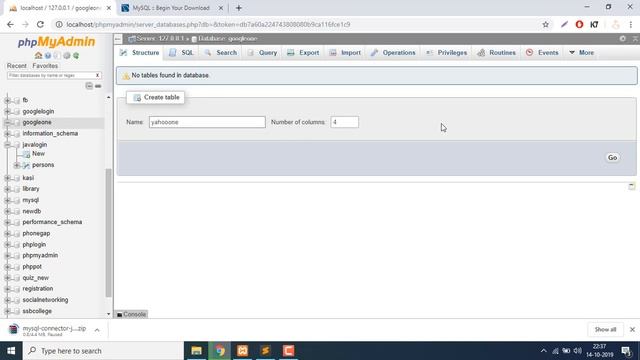Switch to MySQL Begin Your Download tab
Image resolution: width=640 pixels, height=360 pixels.
pyautogui.click(x=171, y=8)
